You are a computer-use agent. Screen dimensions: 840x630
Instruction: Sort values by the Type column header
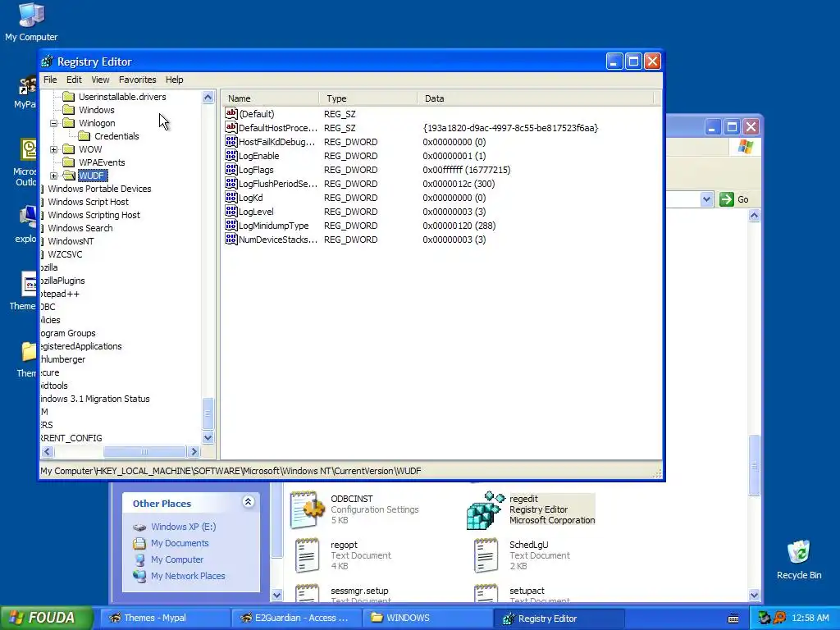[x=368, y=98]
